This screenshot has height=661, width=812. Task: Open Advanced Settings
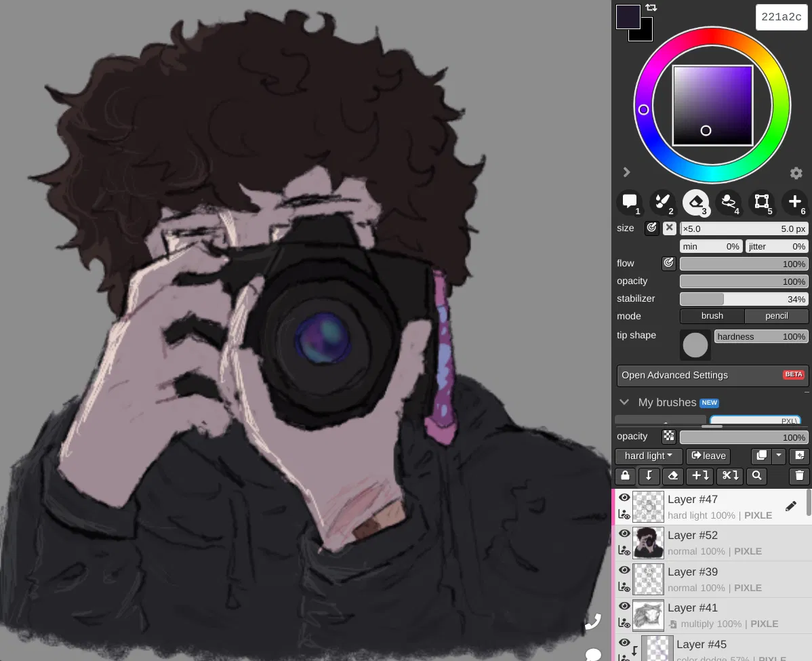coord(712,376)
